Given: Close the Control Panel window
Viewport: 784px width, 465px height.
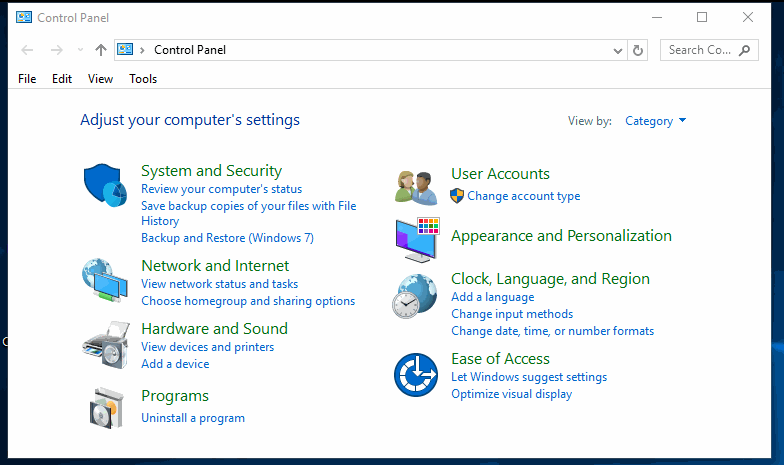Looking at the screenshot, I should pos(748,18).
